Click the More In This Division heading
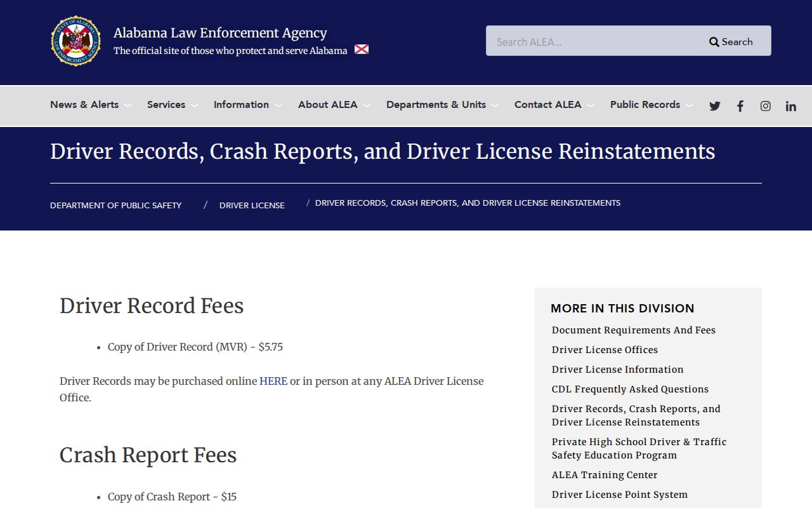The height and width of the screenshot is (508, 812). tap(622, 309)
